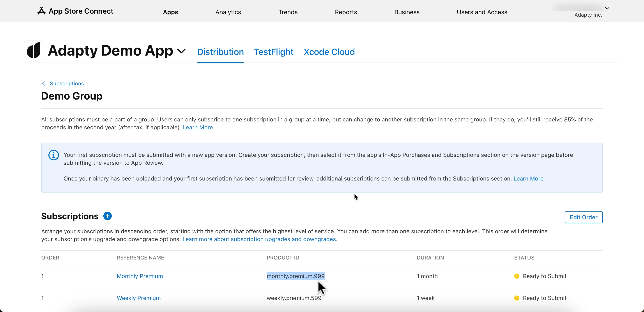Open the Subscriptions breadcrumb link
Image resolution: width=644 pixels, height=312 pixels.
[x=67, y=83]
